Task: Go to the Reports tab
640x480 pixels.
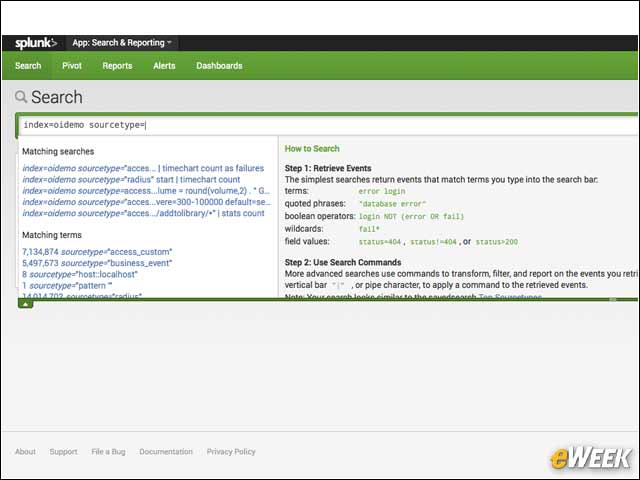Action: (117, 66)
